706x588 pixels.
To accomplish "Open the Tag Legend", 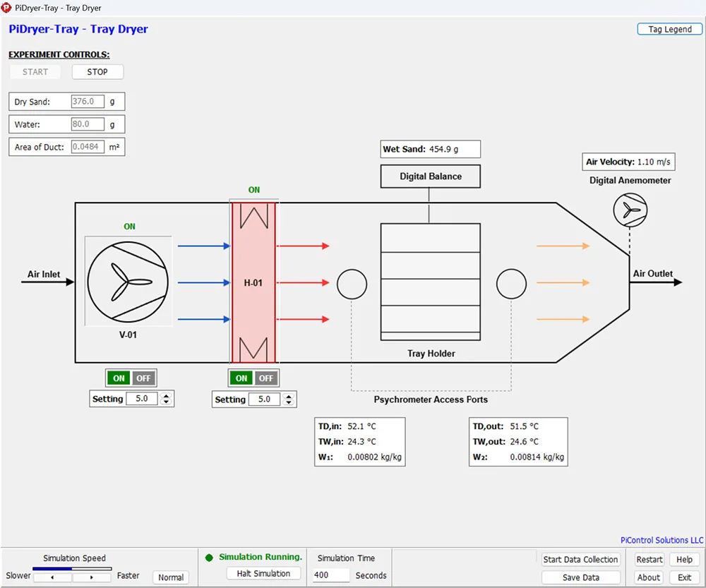I will click(669, 29).
